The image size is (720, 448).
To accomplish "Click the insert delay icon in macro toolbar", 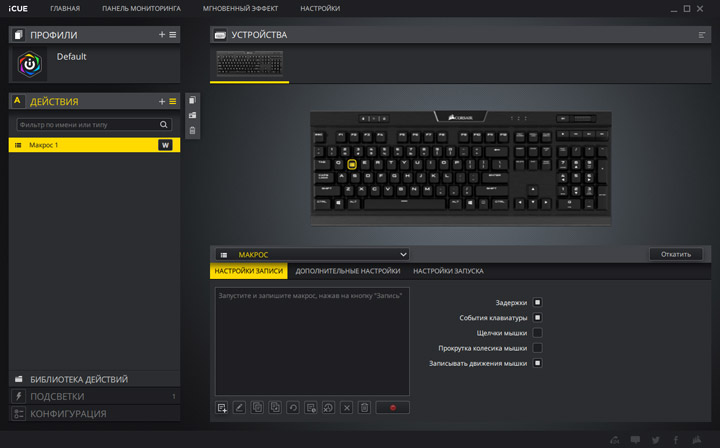I will tap(311, 408).
